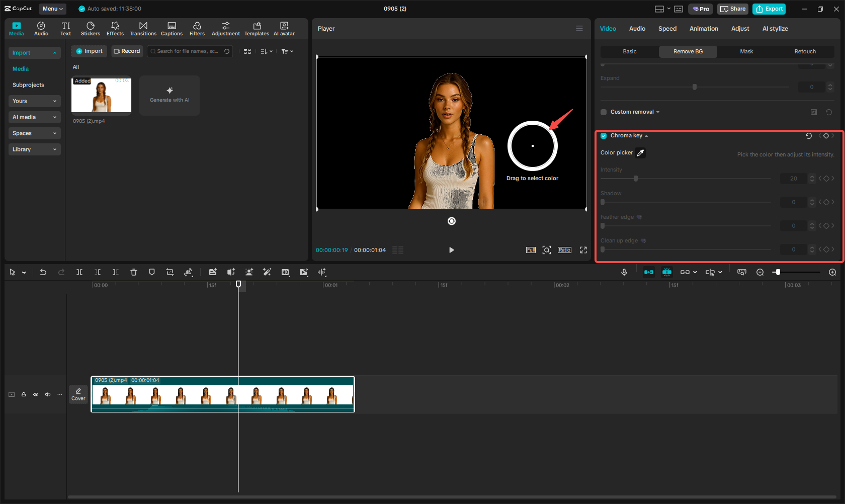Open the Stickers panel
Image resolution: width=845 pixels, height=504 pixels.
tap(91, 29)
